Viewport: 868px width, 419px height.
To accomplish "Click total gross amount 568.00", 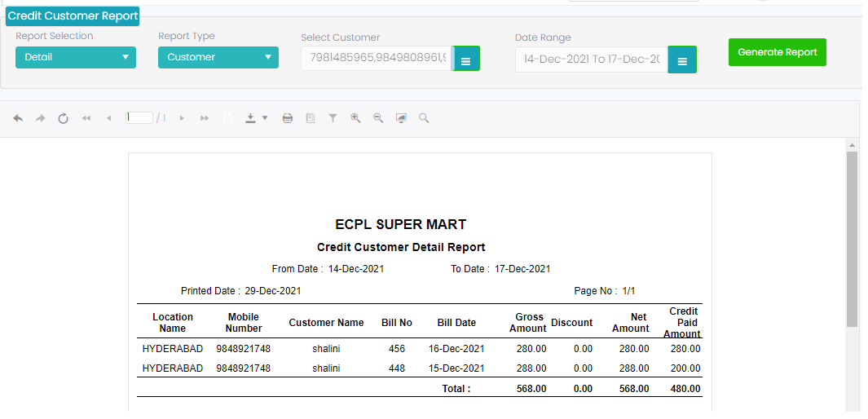I will click(531, 389).
